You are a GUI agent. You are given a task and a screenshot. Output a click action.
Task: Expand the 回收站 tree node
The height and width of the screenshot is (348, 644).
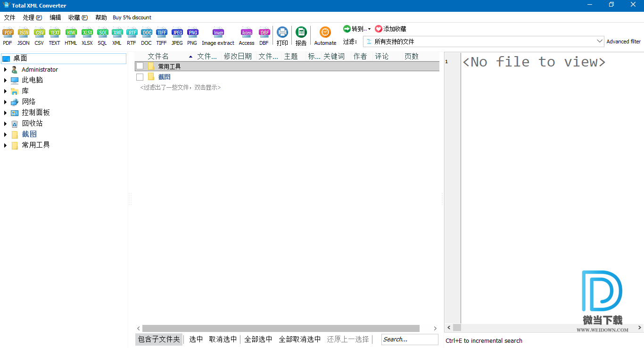[x=6, y=124]
